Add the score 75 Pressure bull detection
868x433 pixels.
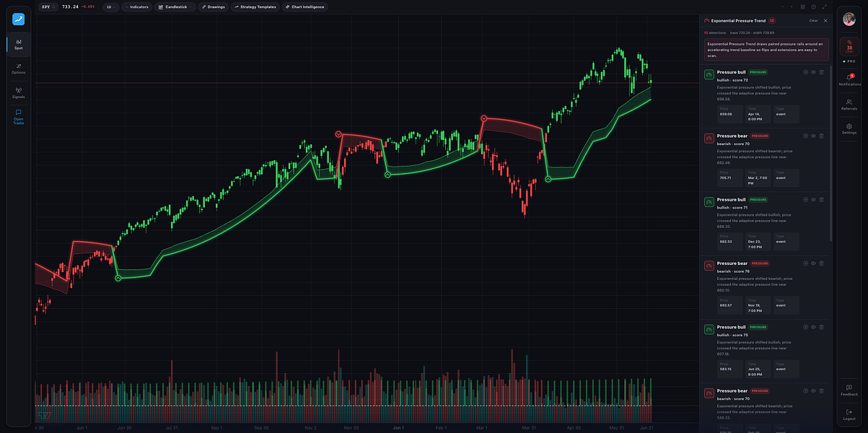[805, 327]
